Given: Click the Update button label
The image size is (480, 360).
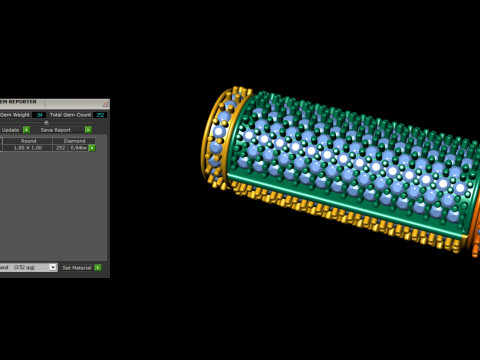Looking at the screenshot, I should tap(10, 130).
